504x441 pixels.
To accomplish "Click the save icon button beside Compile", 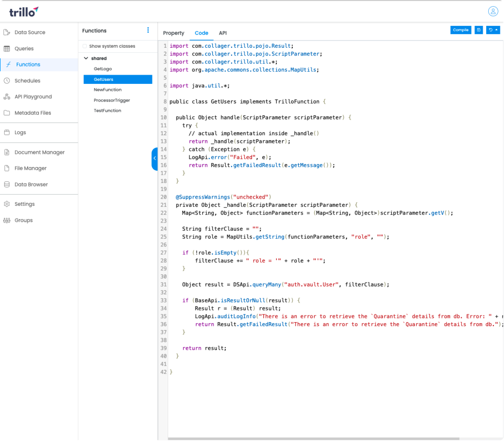I will coord(479,30).
